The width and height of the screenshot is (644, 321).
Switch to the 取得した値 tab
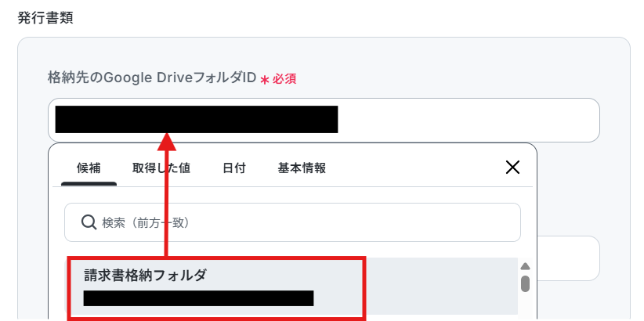point(161,168)
